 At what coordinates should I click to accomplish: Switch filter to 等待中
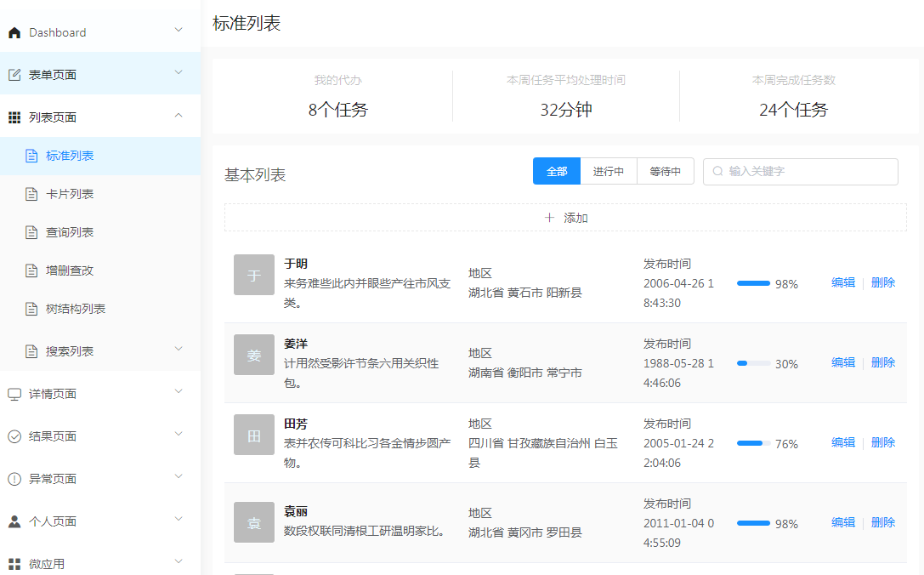pos(666,171)
